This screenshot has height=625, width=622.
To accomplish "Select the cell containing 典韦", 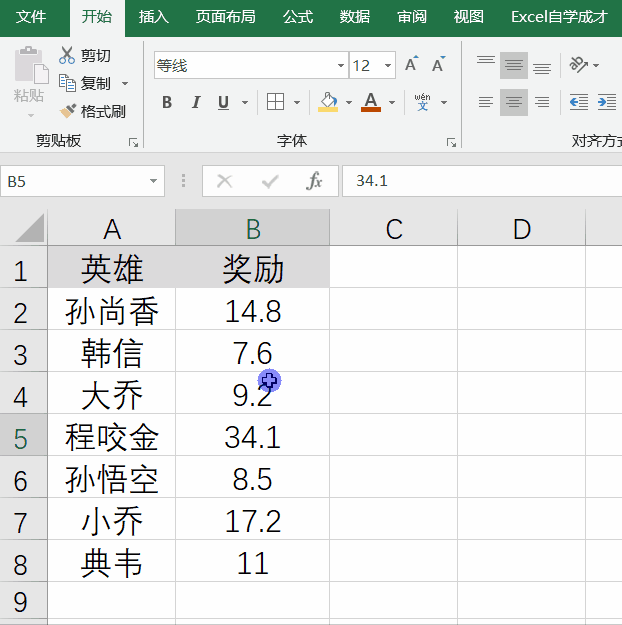I will tap(112, 562).
